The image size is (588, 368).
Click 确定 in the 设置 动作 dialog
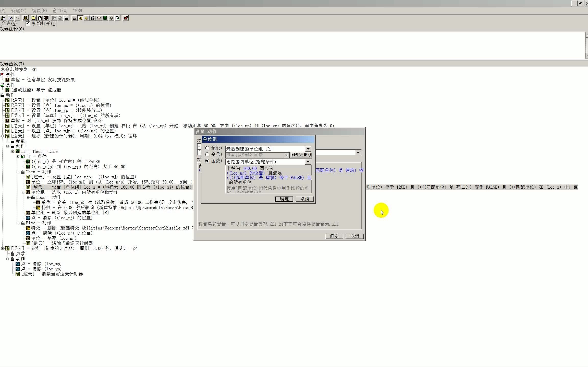(334, 236)
